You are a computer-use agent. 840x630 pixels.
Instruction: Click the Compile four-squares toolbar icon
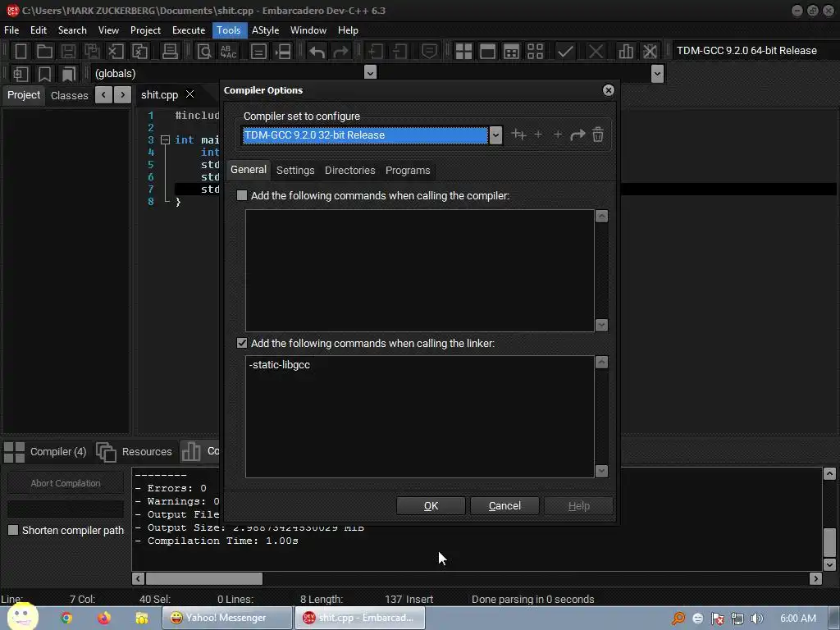click(463, 52)
